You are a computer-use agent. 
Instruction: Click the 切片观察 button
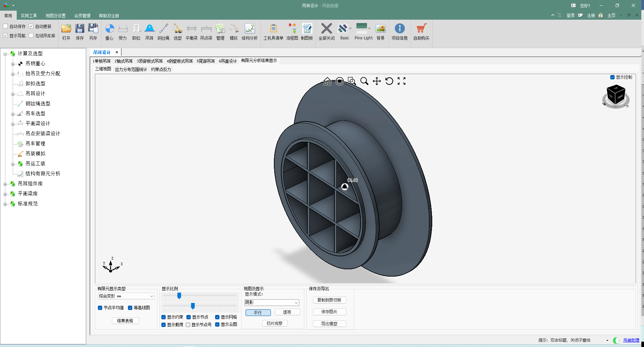275,323
